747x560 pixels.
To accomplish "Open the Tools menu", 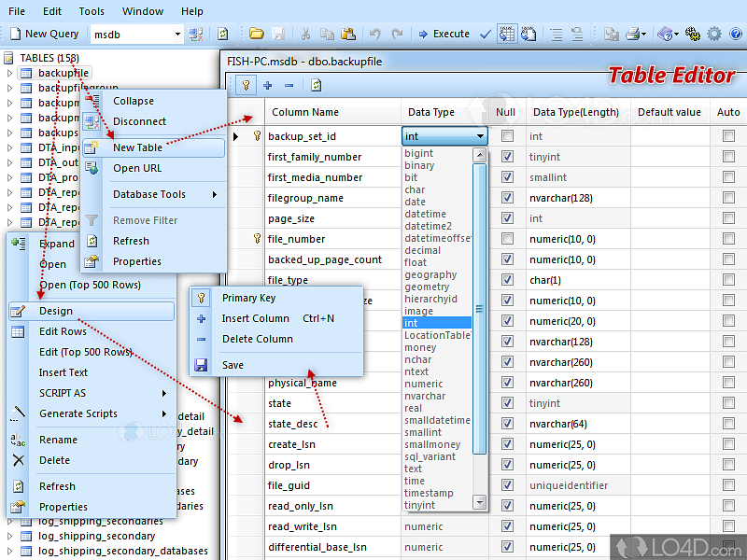I will click(x=92, y=11).
